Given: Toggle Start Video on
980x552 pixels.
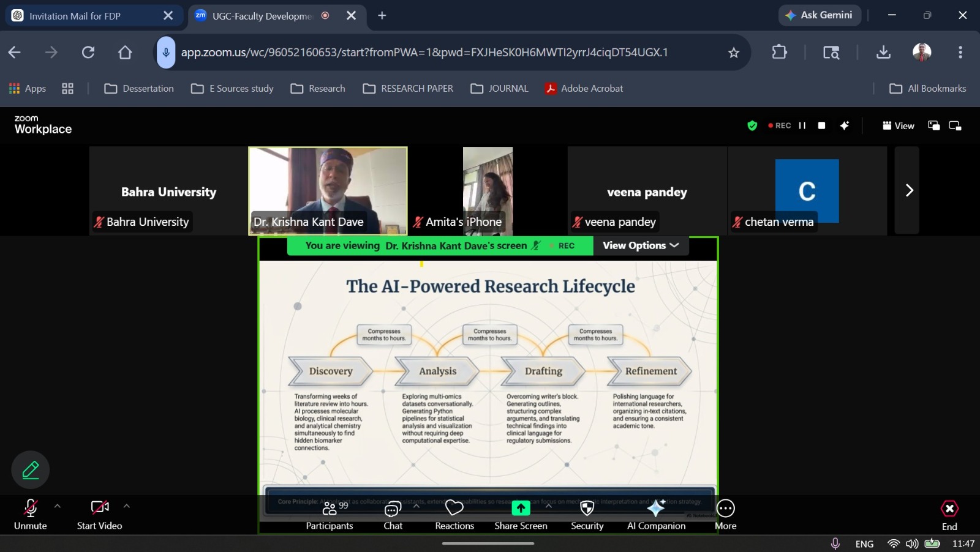Looking at the screenshot, I should [99, 515].
